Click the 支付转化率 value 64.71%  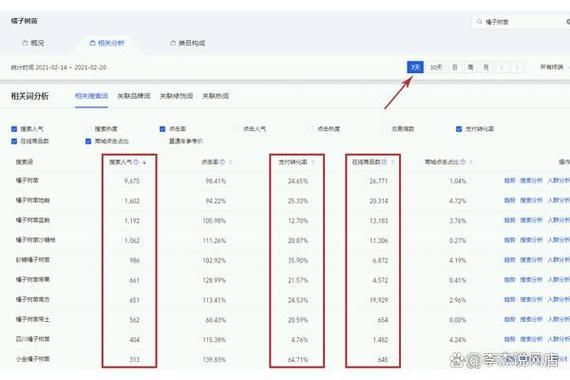point(298,360)
